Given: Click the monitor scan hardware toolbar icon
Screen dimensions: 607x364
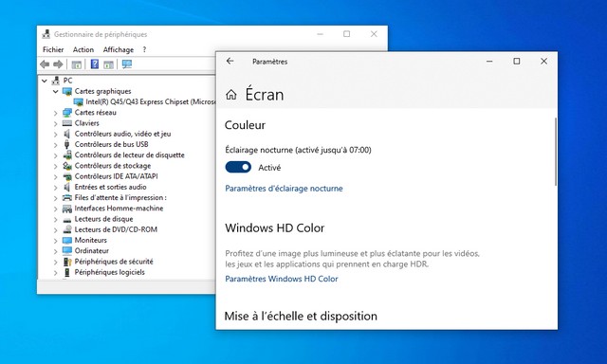Looking at the screenshot, I should (x=127, y=64).
